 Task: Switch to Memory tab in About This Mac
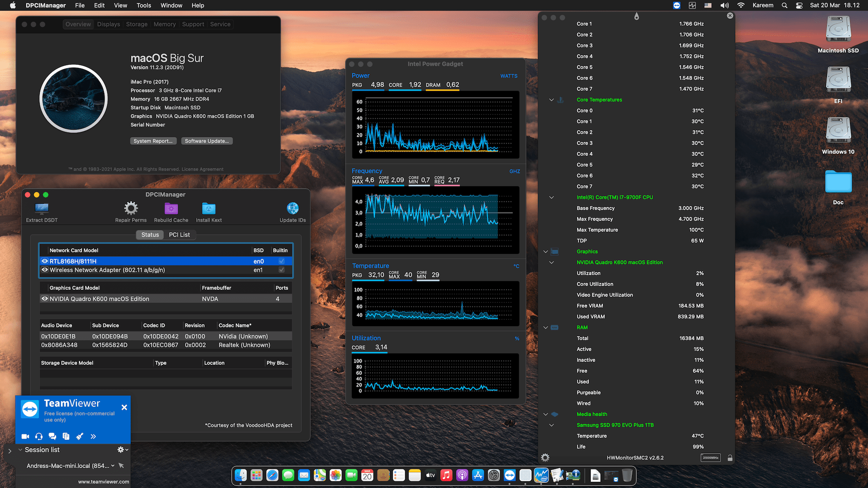click(165, 24)
